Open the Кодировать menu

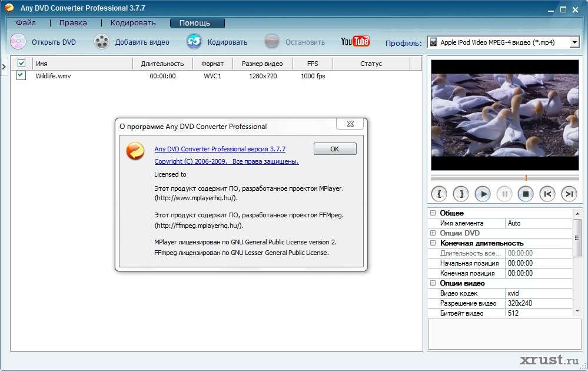[x=133, y=23]
